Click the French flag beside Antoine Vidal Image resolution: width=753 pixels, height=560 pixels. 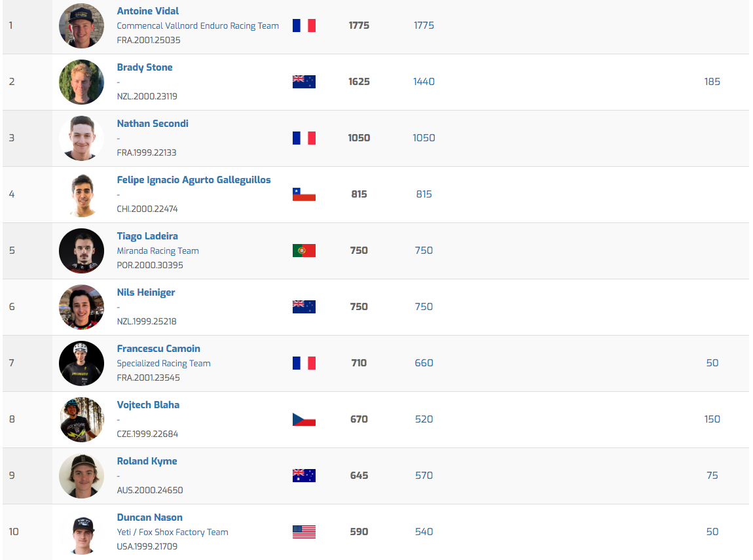point(304,26)
